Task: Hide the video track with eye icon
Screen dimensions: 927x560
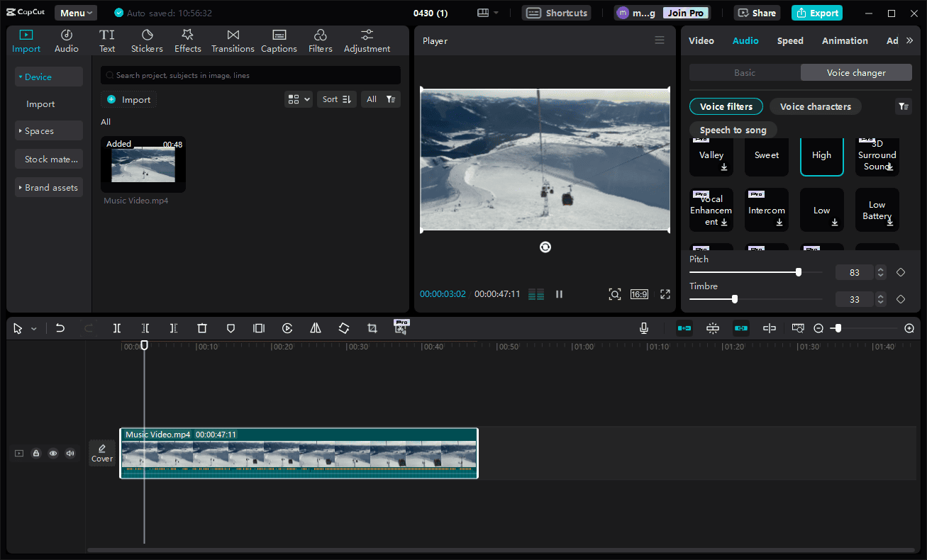Action: 53,453
